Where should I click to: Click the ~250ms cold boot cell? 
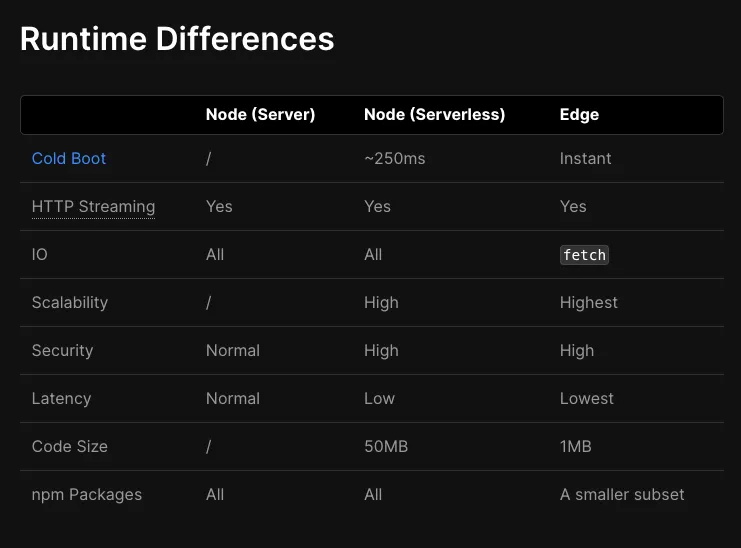(394, 158)
